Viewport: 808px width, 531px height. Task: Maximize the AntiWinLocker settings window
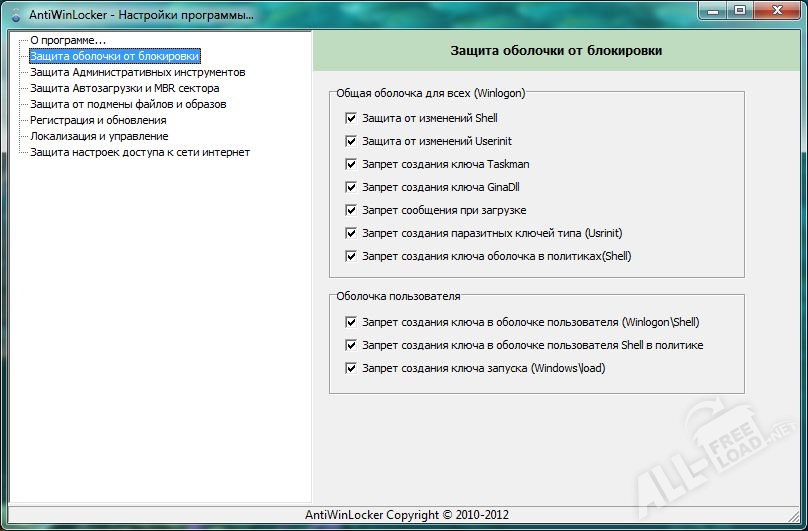pyautogui.click(x=739, y=11)
